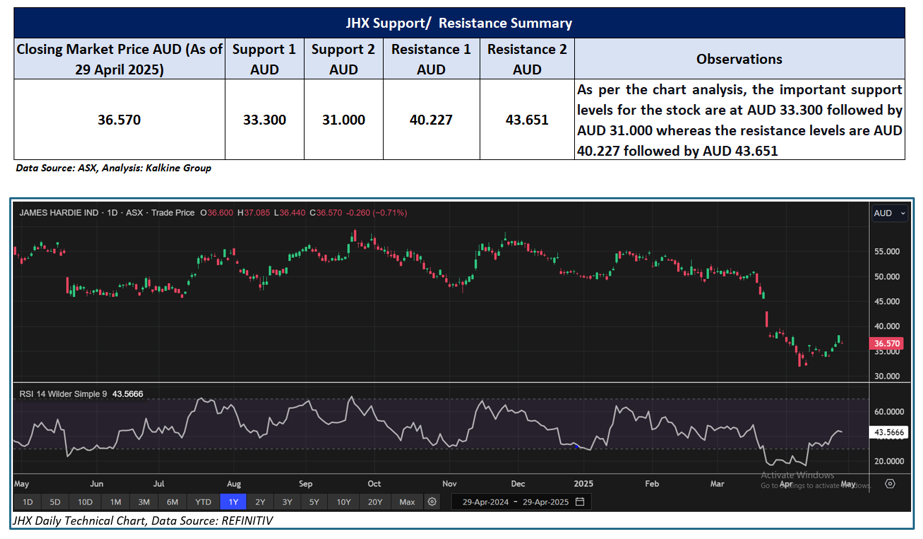
Task: Click the calendar icon next to date range
Action: 580,502
